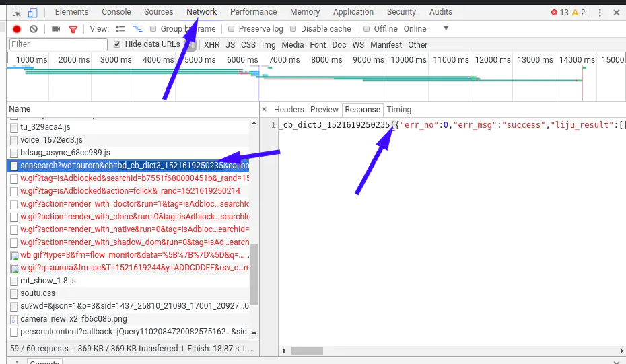Viewport: 626px width, 364px height.
Task: Click the file icon of soutu.css
Action: pos(13,294)
